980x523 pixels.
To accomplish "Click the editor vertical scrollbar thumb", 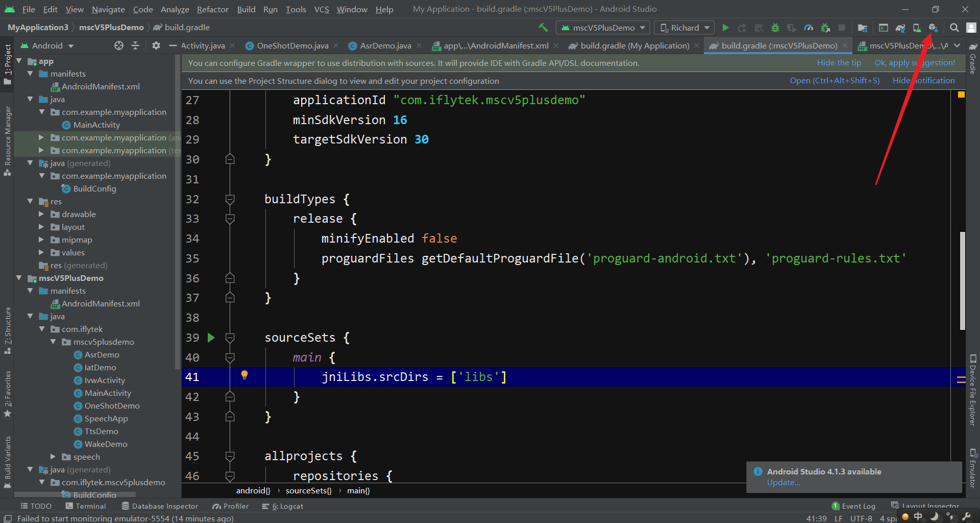I will coord(962,281).
